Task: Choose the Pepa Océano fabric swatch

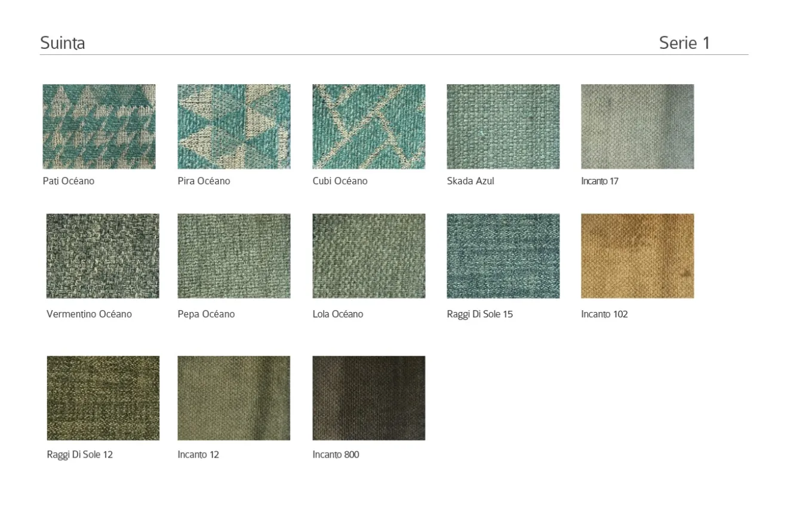Action: [x=234, y=256]
